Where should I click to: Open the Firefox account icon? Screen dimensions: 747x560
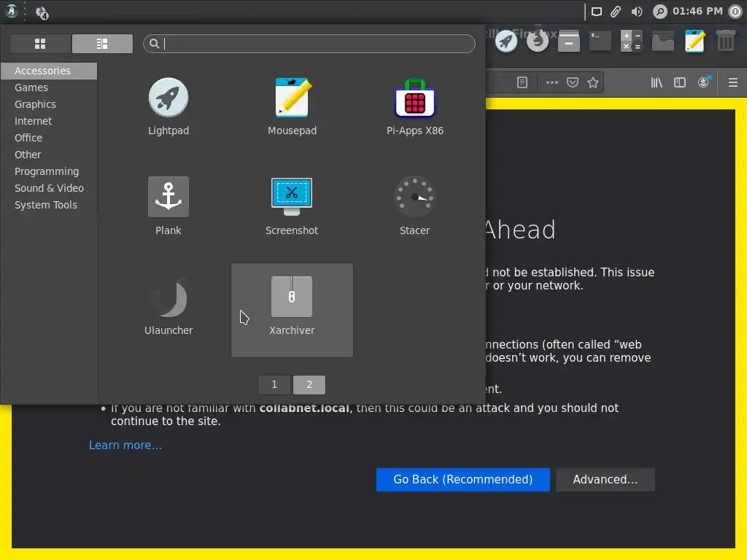pyautogui.click(x=704, y=82)
